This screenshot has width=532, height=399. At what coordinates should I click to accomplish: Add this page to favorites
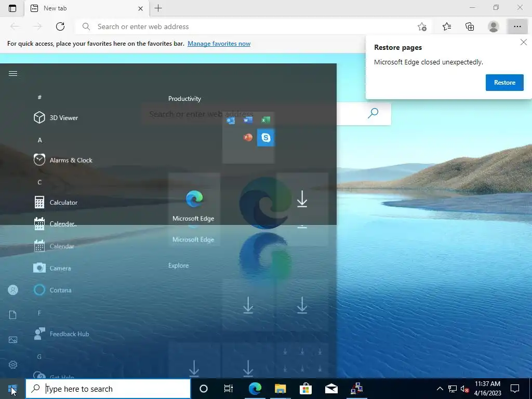pos(422,26)
